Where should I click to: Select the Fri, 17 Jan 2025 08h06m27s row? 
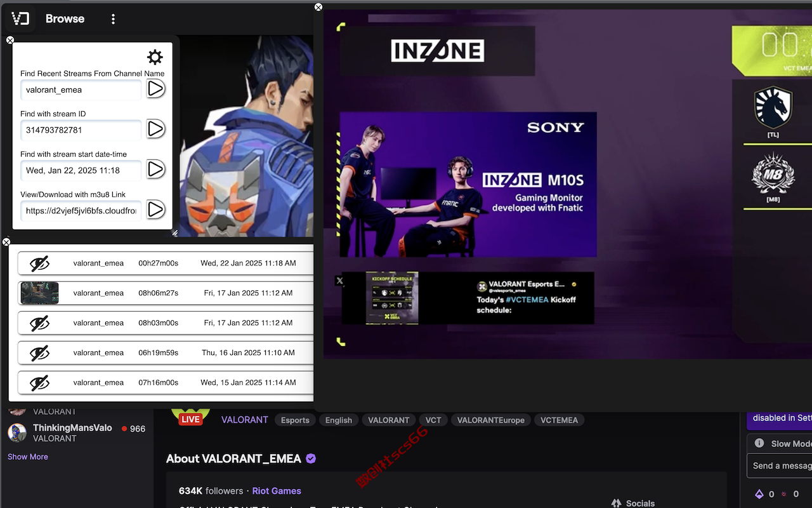166,293
